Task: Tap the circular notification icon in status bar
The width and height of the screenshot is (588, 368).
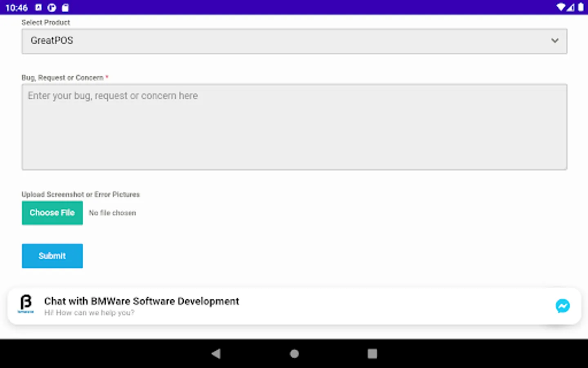Action: click(52, 7)
